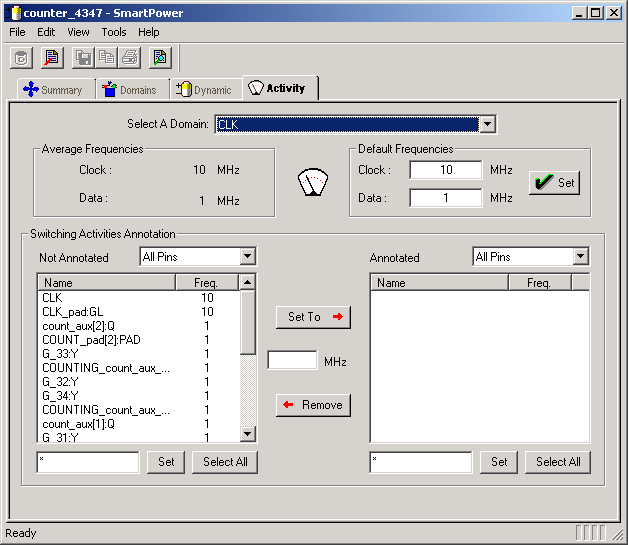
Task: Click the gauge meter icon between frequency panels
Action: (313, 182)
